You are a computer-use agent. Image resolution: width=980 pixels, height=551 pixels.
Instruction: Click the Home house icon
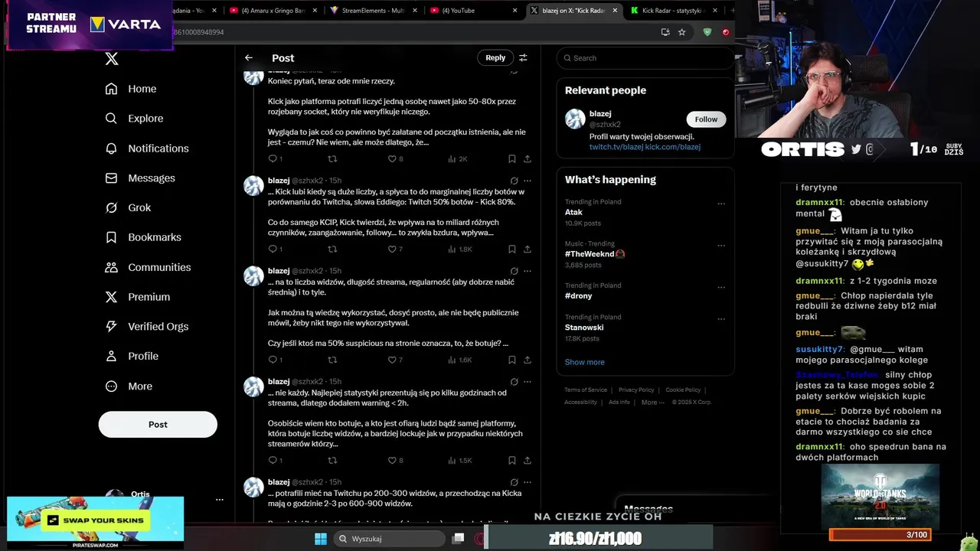coord(112,89)
